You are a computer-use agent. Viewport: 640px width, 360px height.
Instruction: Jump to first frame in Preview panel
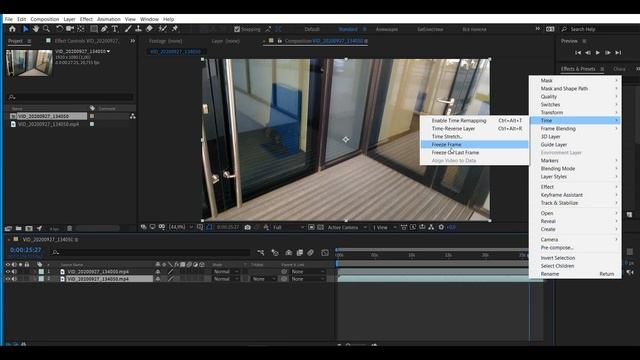click(578, 53)
